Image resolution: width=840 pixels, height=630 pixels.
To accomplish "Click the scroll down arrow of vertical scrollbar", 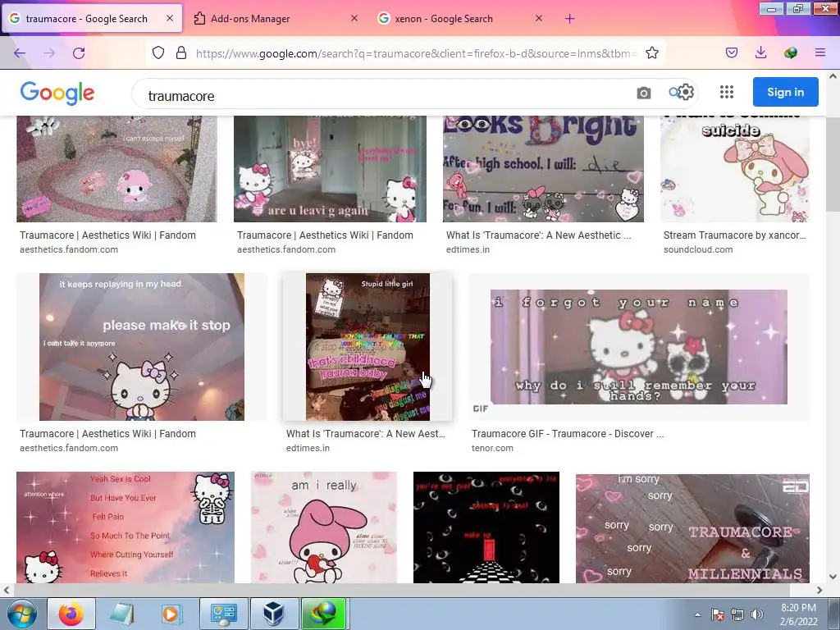I will point(833,577).
